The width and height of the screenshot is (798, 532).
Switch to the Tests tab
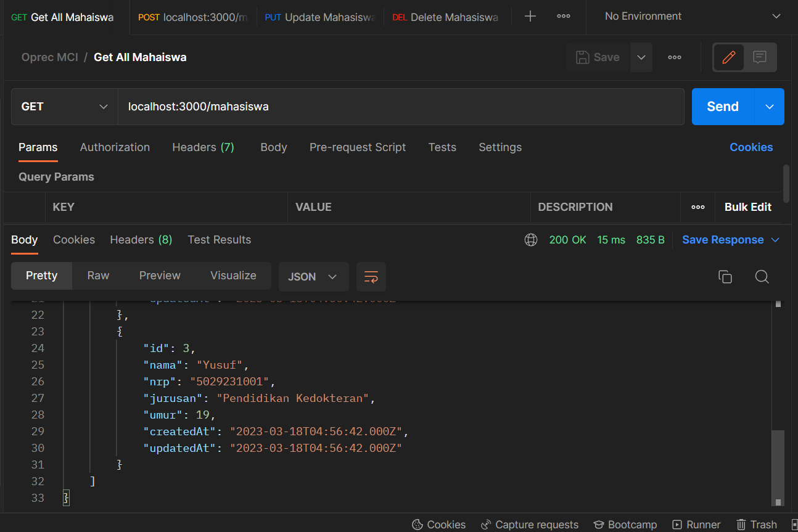tap(442, 147)
